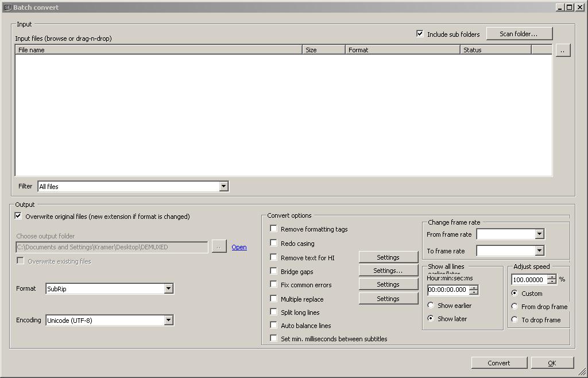Toggle Overwrite original files checkbox

18,217
